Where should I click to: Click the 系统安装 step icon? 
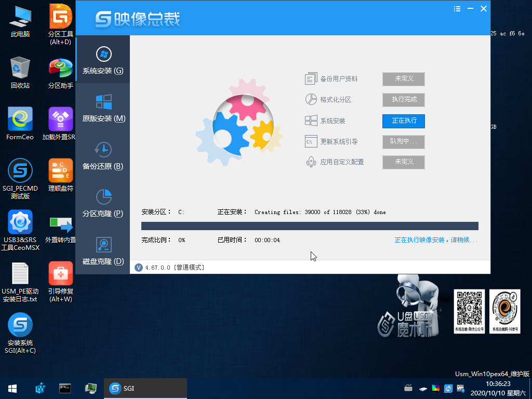point(311,120)
